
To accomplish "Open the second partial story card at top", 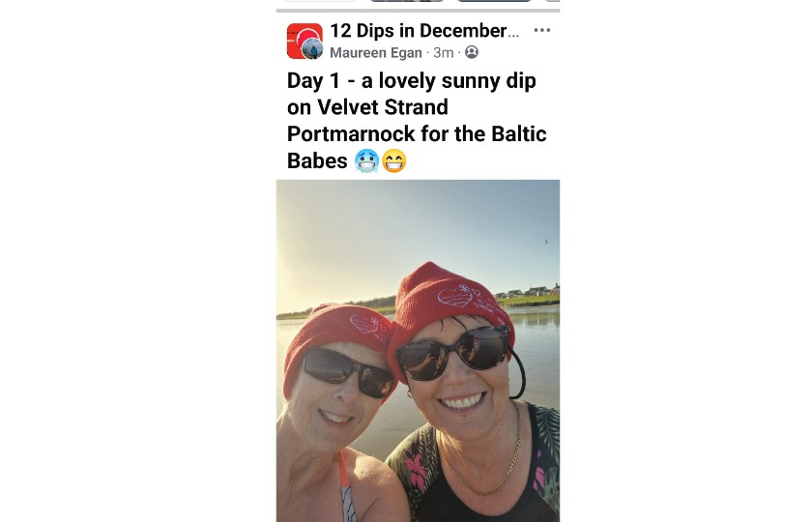I will (x=407, y=1).
